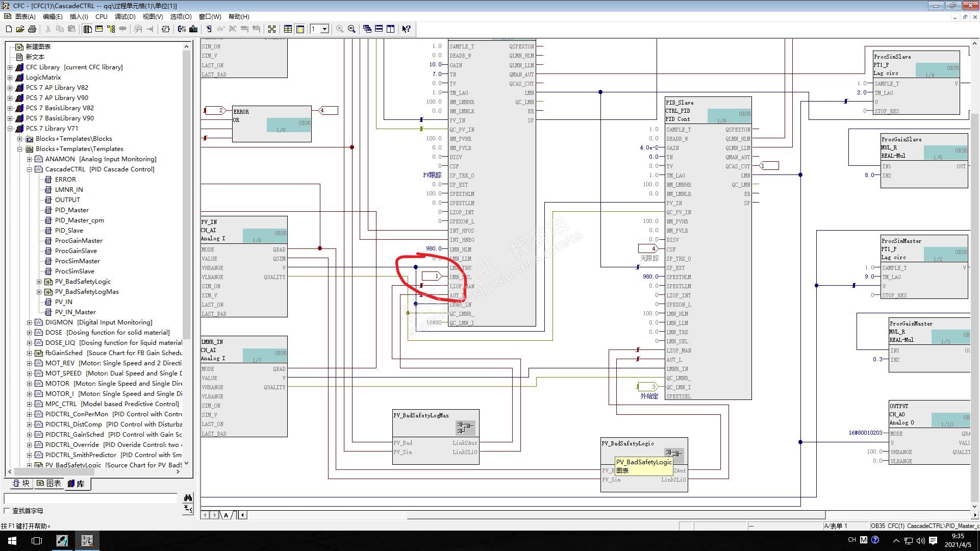Click the catalog search input field
Image resolution: width=980 pixels, height=551 pixels.
pyautogui.click(x=91, y=498)
